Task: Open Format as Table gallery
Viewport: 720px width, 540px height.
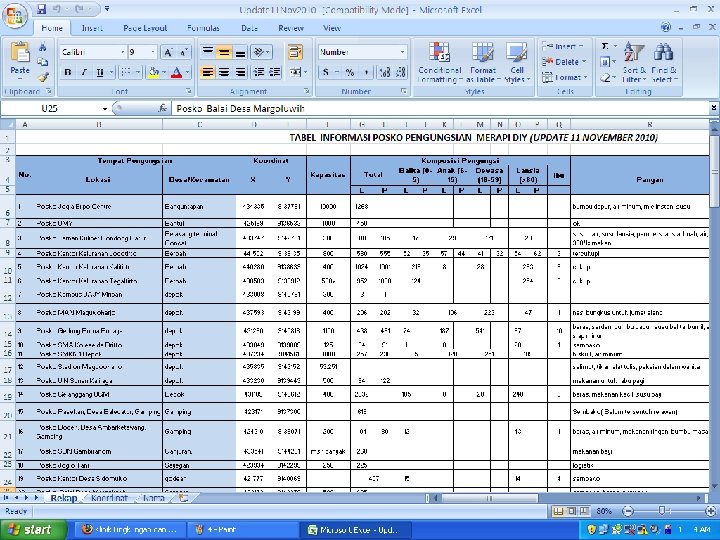Action: click(483, 62)
